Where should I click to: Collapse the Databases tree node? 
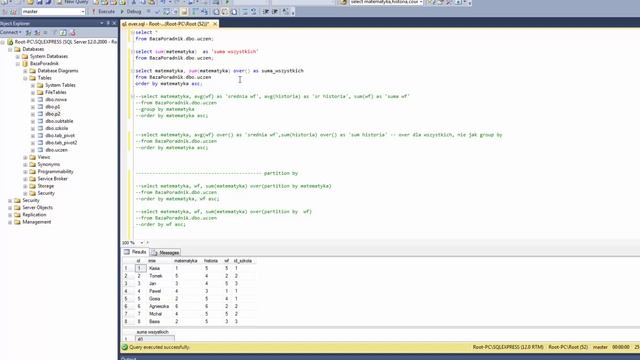click(10, 49)
